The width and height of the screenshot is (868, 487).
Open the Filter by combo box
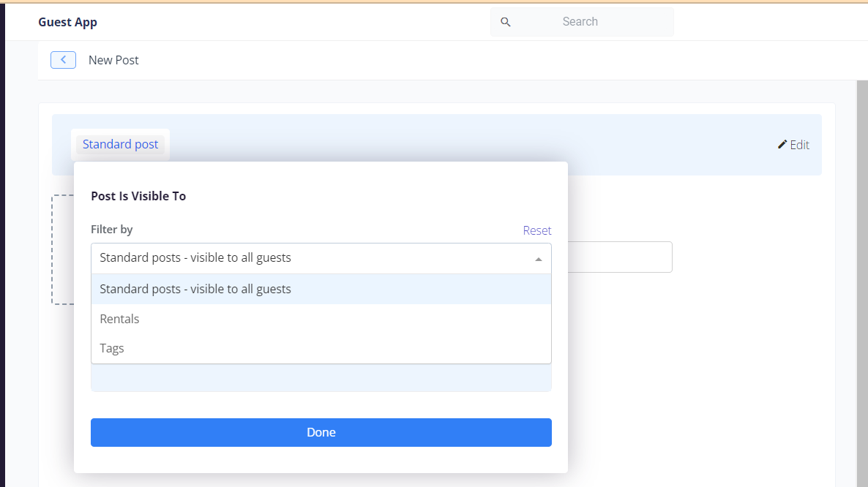307,258
